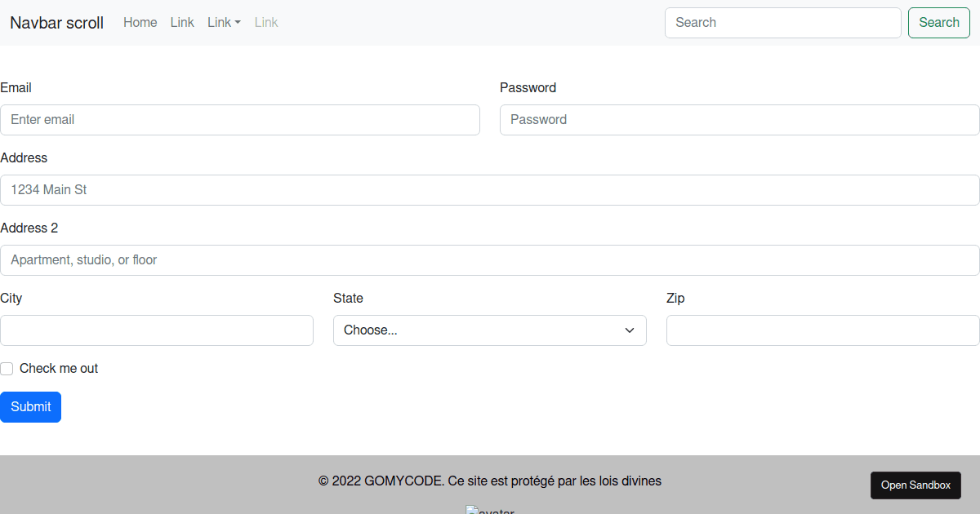980x514 pixels.
Task: Click the "Open Sandbox" button
Action: click(x=915, y=485)
